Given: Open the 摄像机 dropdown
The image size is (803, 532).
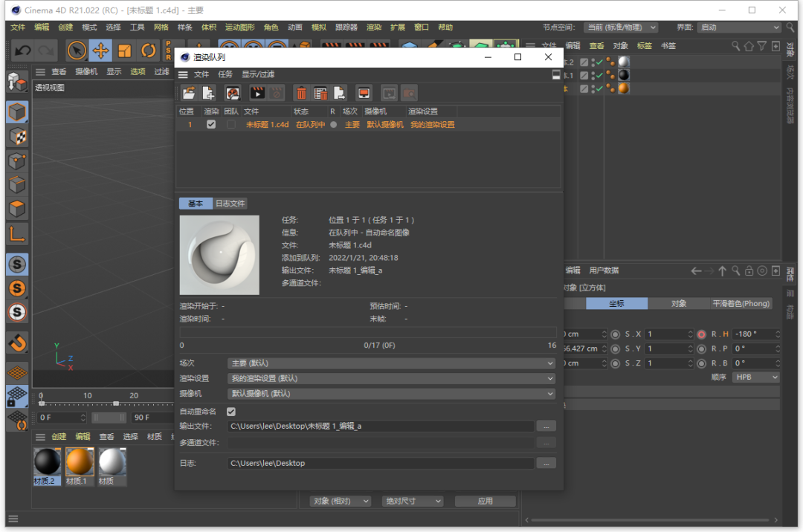Looking at the screenshot, I should pyautogui.click(x=390, y=392).
